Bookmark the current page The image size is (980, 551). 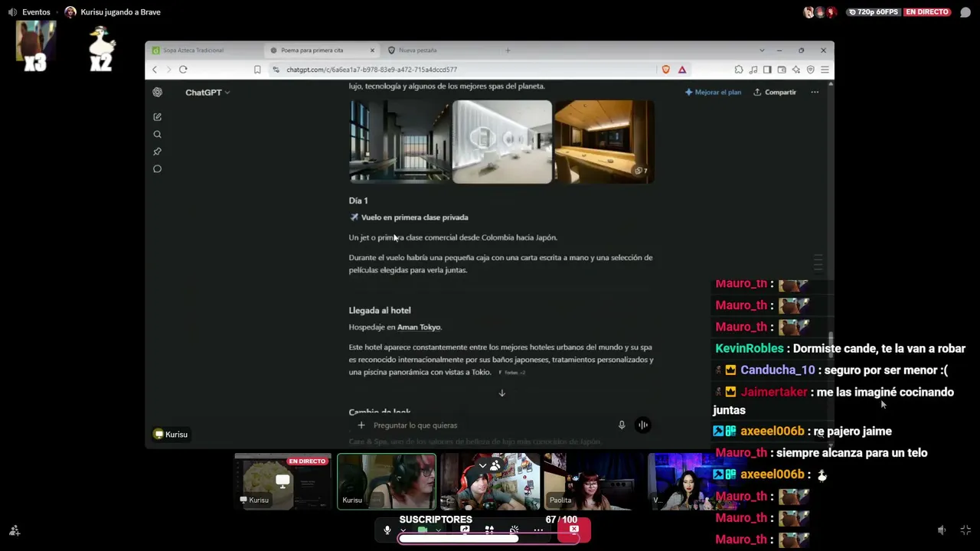(x=257, y=70)
